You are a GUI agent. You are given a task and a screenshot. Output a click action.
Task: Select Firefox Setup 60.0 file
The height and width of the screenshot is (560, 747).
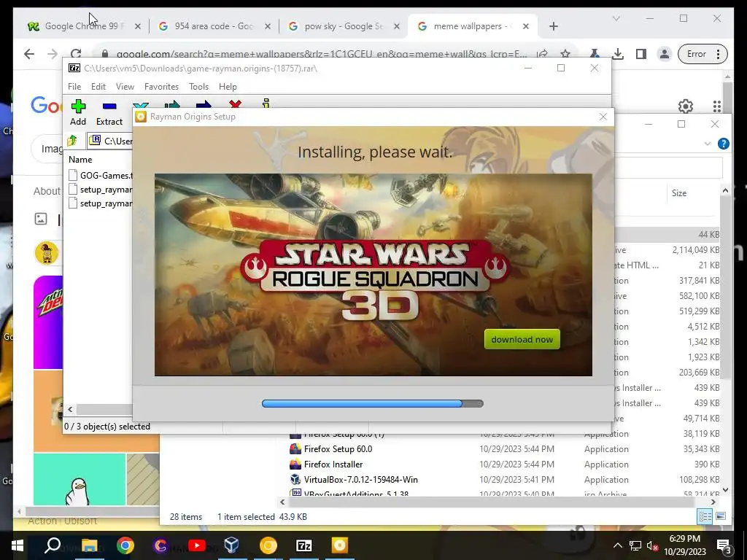[x=338, y=449]
